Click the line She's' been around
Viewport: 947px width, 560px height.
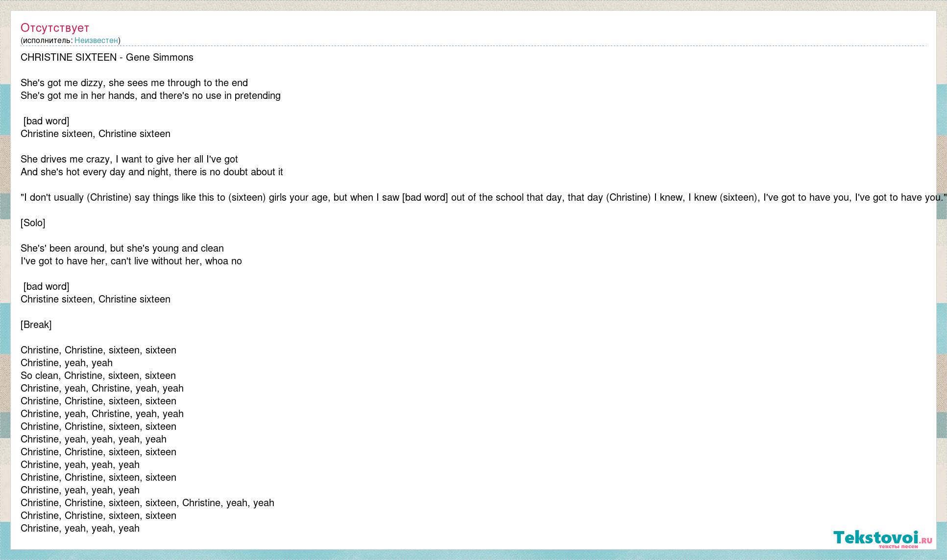click(x=122, y=248)
